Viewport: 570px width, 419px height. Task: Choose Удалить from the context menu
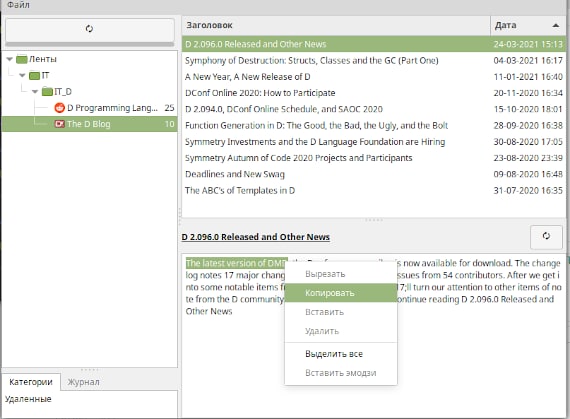(341, 331)
